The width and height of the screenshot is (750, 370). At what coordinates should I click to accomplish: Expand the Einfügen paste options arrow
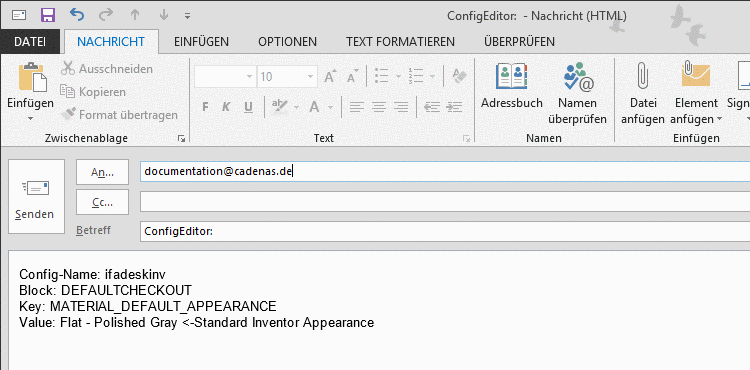[x=30, y=118]
